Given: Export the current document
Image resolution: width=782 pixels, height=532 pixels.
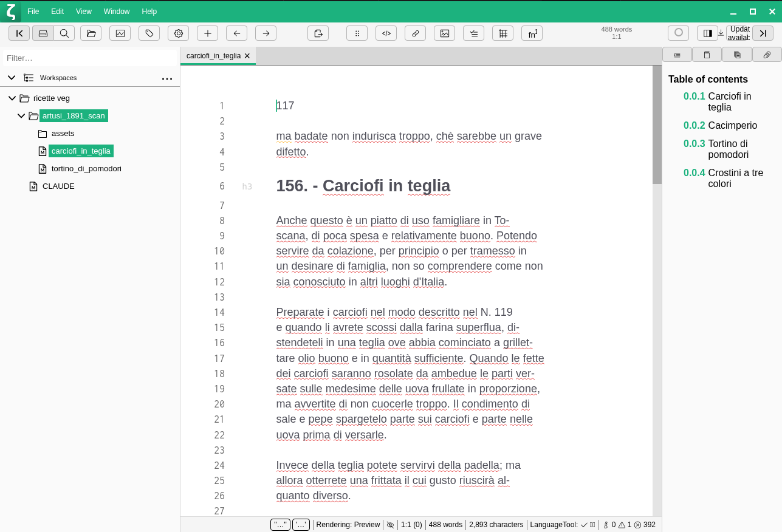Looking at the screenshot, I should pos(318,33).
